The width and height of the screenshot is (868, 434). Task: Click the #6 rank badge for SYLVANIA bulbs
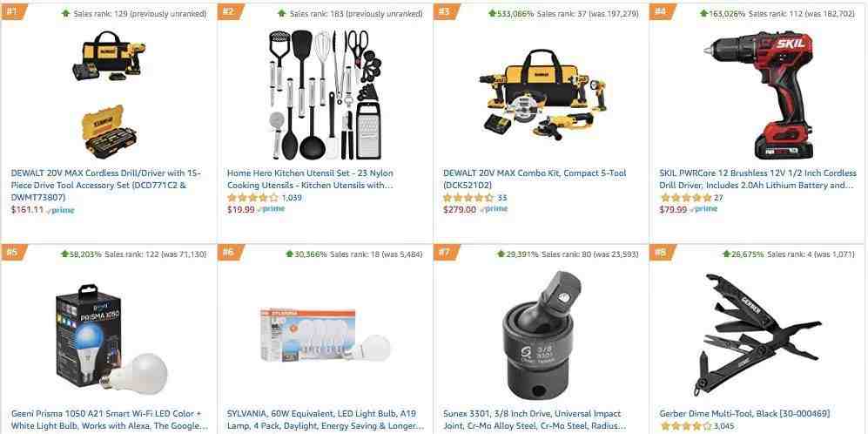[x=228, y=252]
